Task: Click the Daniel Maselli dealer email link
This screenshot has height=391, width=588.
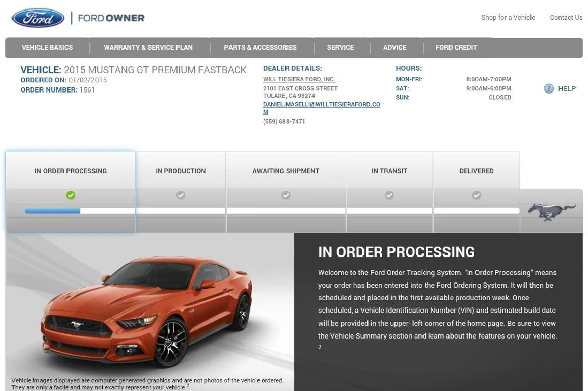Action: pos(322,108)
